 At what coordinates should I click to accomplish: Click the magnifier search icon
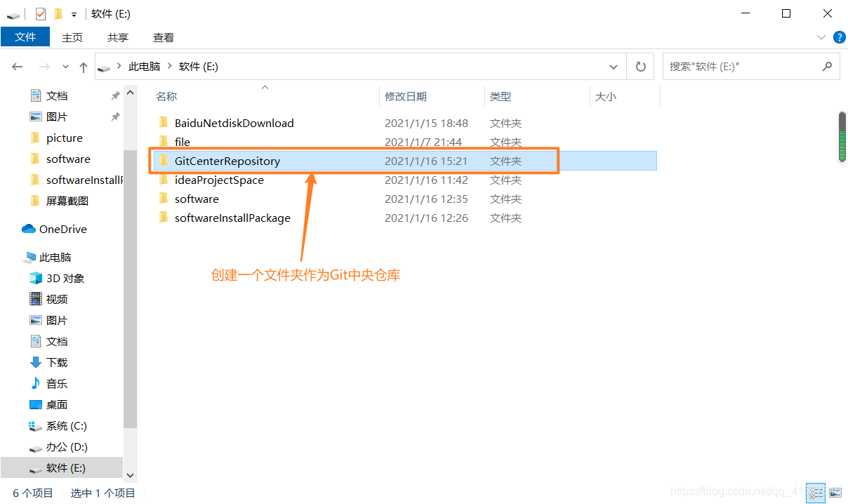click(827, 66)
